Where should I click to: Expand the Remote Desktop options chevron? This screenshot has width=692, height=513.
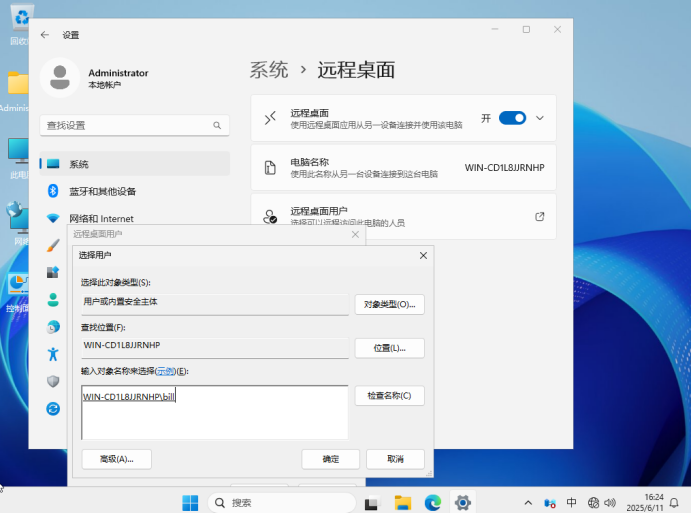click(541, 118)
